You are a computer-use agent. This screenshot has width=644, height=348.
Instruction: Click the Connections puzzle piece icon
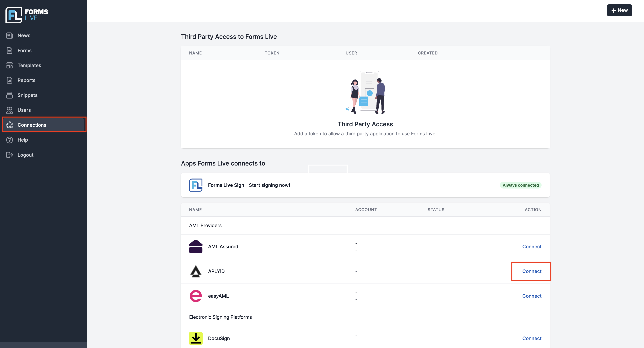[x=9, y=125]
